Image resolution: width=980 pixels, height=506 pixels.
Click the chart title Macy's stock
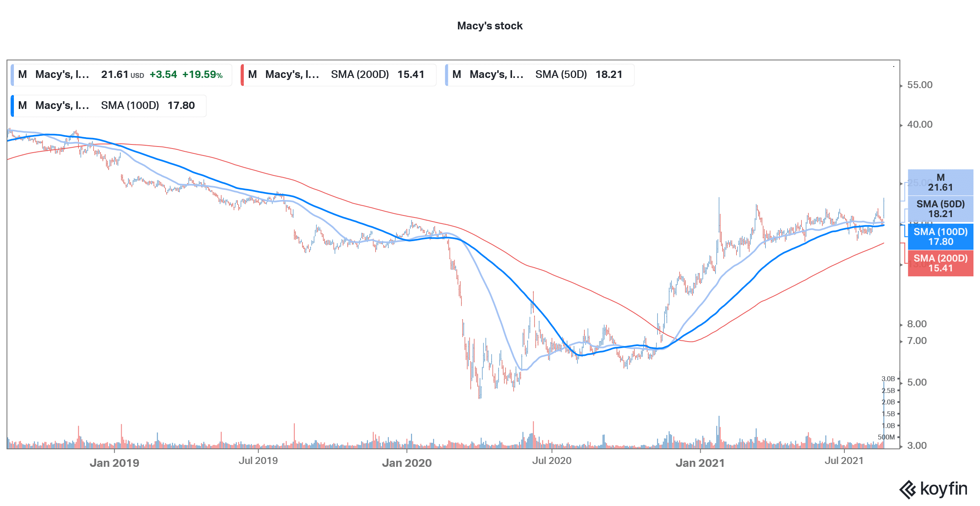490,26
